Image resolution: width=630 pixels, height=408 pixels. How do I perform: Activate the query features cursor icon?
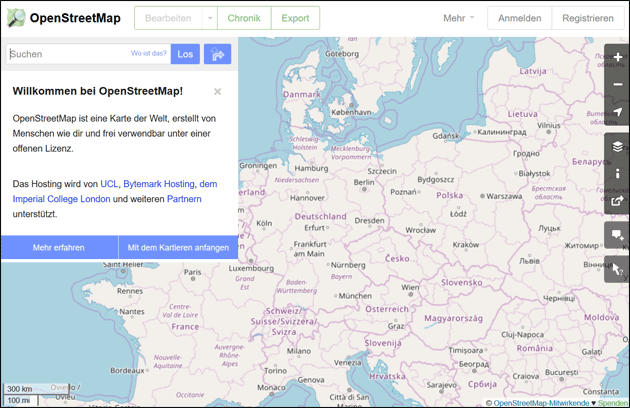(618, 269)
